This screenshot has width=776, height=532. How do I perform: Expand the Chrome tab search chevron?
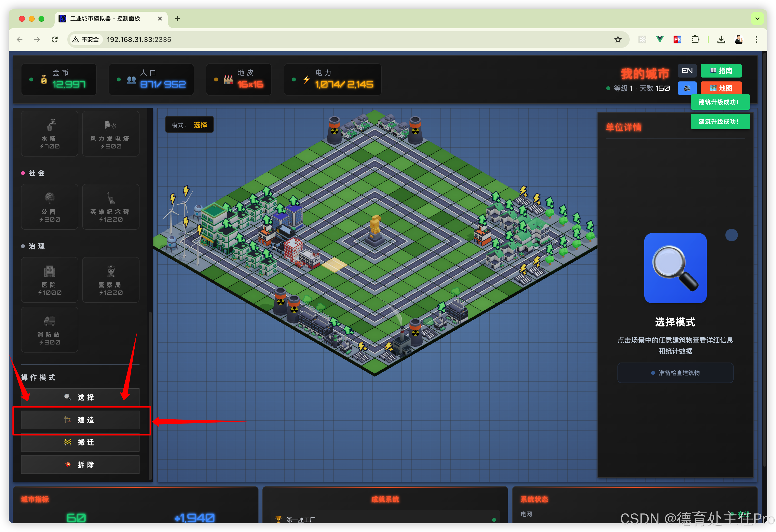[757, 19]
